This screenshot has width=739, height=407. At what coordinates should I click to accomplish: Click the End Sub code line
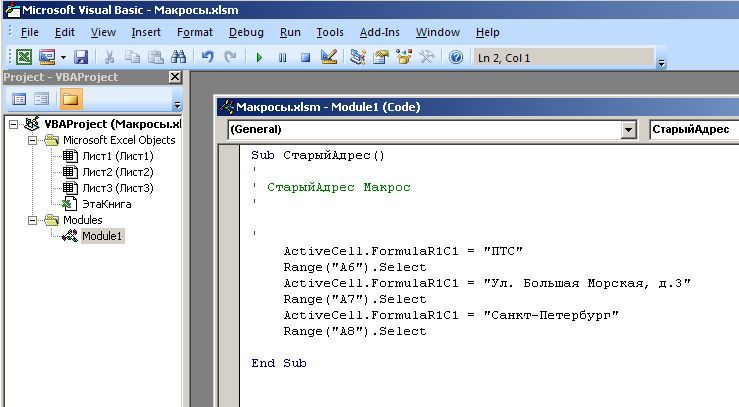coord(279,363)
